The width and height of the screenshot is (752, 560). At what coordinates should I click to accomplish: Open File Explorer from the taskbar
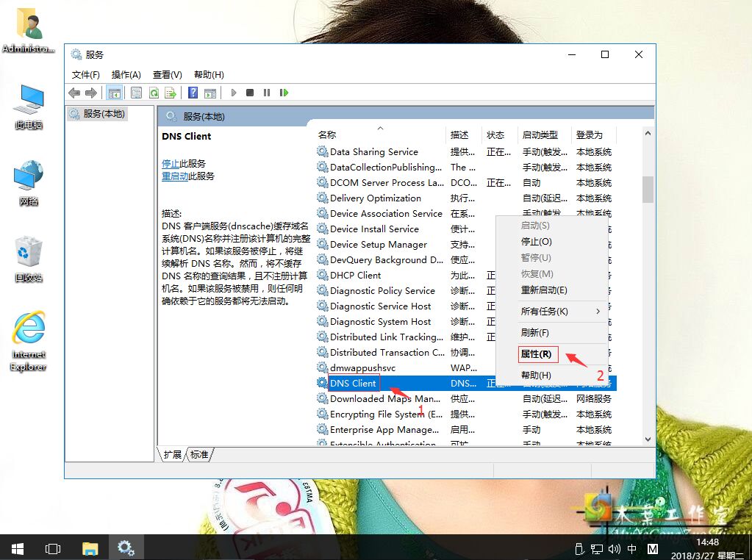pos(90,548)
